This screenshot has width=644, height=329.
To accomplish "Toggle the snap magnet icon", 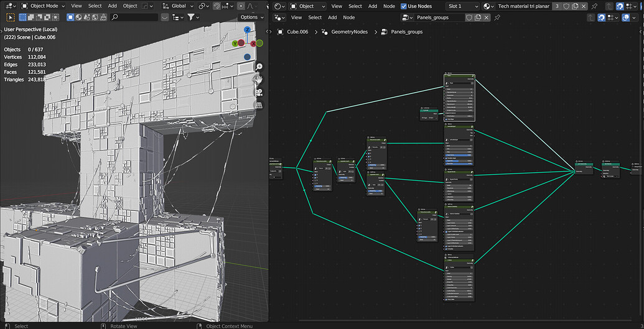I will coord(217,6).
